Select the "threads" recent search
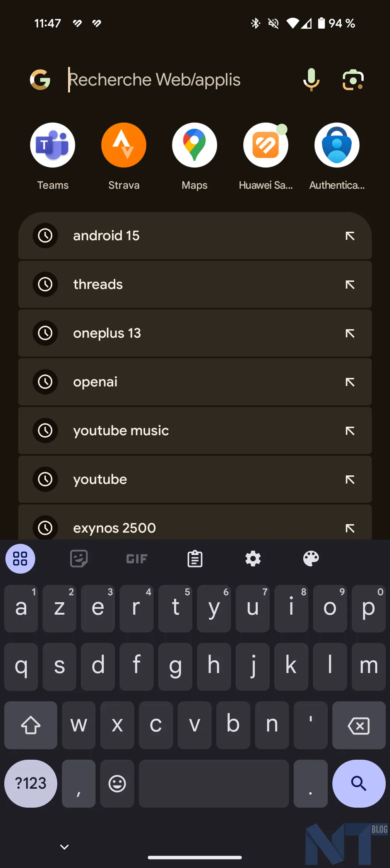Image resolution: width=390 pixels, height=868 pixels. [x=195, y=284]
